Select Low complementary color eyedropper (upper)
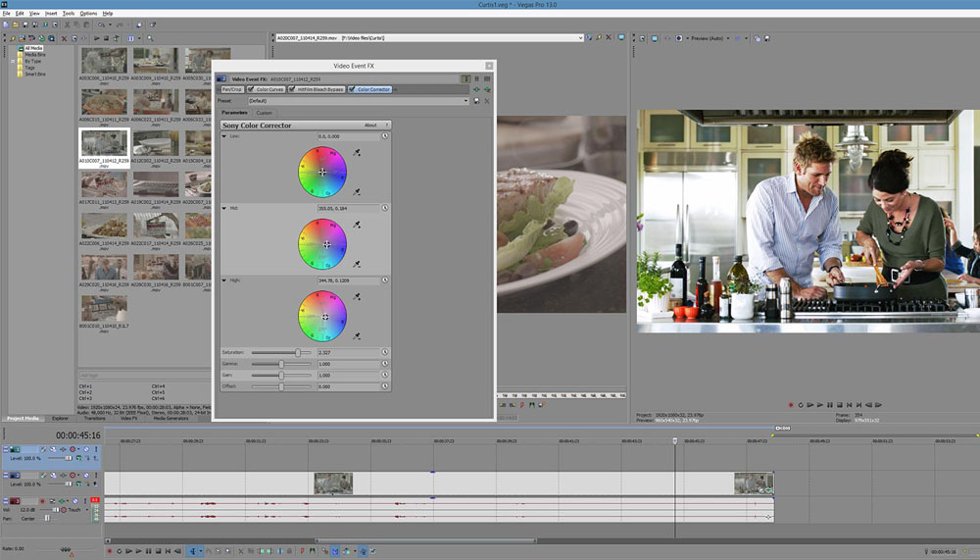Image resolution: width=980 pixels, height=560 pixels. tap(357, 152)
